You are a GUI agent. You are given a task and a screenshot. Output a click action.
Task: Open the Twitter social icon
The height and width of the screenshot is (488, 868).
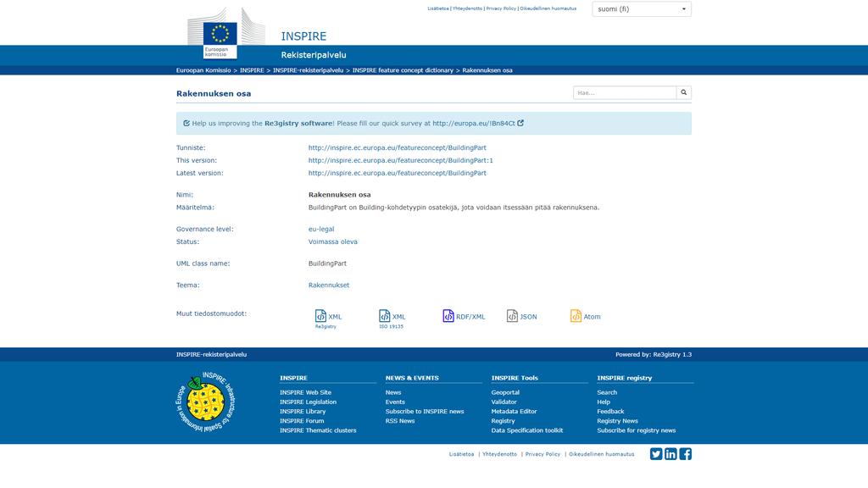pyautogui.click(x=656, y=454)
